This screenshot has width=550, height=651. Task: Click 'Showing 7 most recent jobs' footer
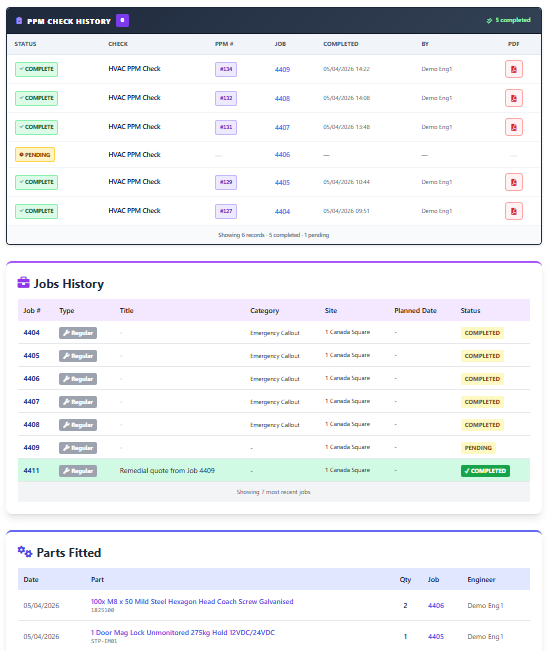coord(274,492)
